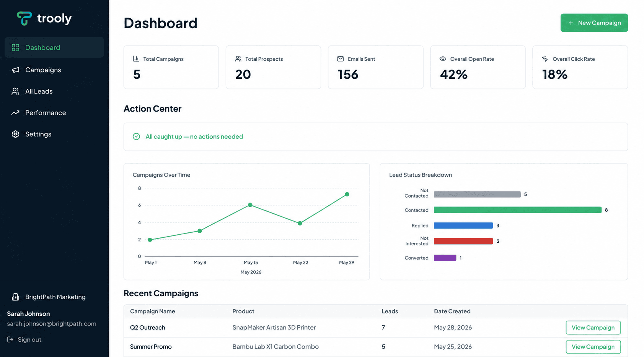Click the Performance trend arrow icon
Viewport: 644px width, 357px height.
tap(15, 113)
